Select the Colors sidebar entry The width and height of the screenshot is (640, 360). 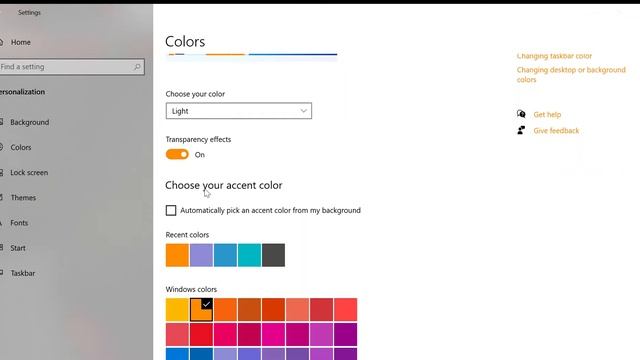pos(20,147)
